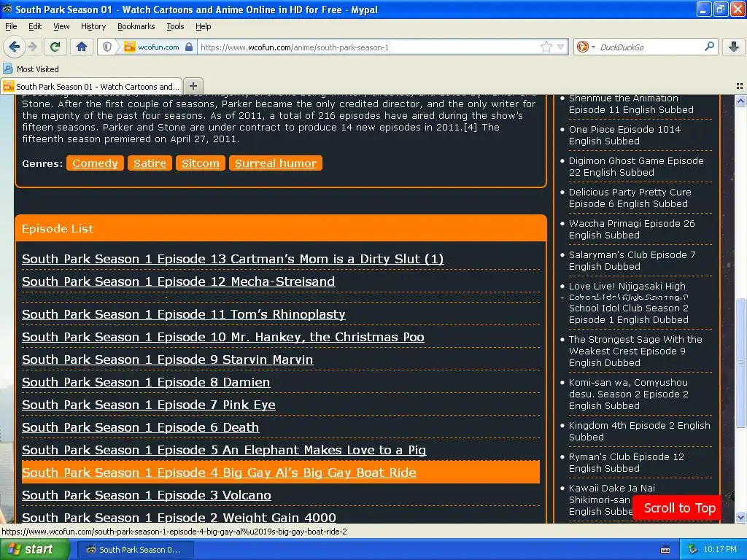The height and width of the screenshot is (560, 747).
Task: Select the Sitcom genre tag
Action: click(200, 163)
